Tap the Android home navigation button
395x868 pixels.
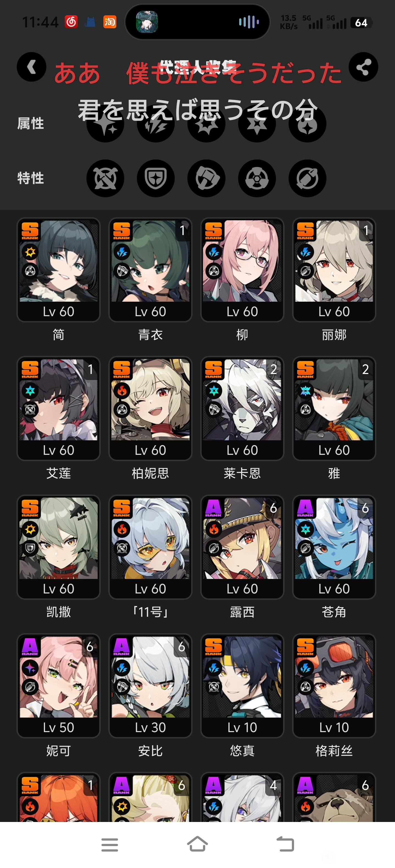coord(197,844)
